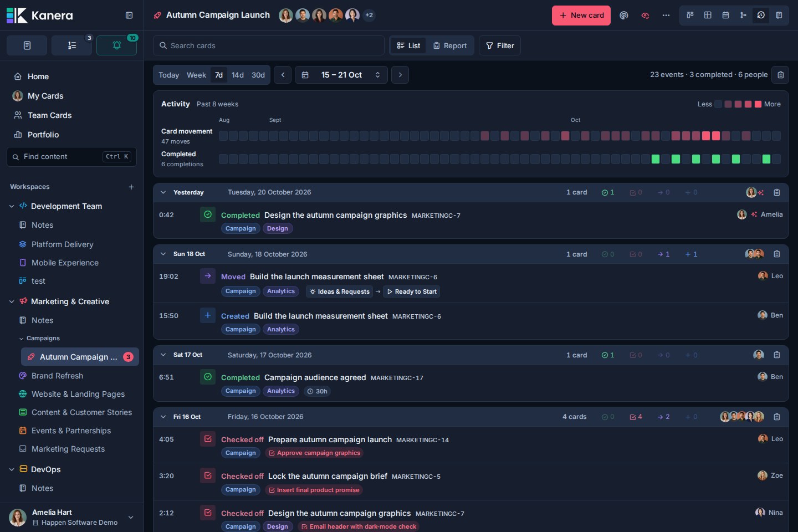This screenshot has width=798, height=532.
Task: Select the Week range option
Action: [196, 75]
